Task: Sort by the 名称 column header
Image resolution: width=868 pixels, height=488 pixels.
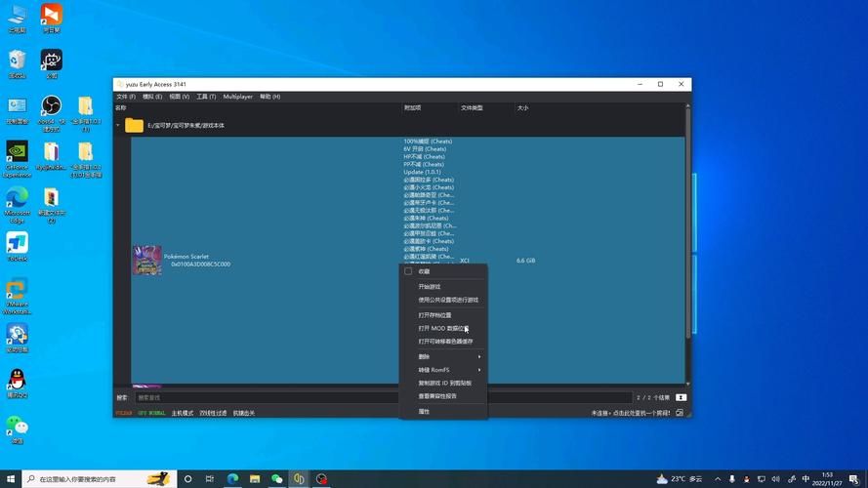Action: (121, 108)
